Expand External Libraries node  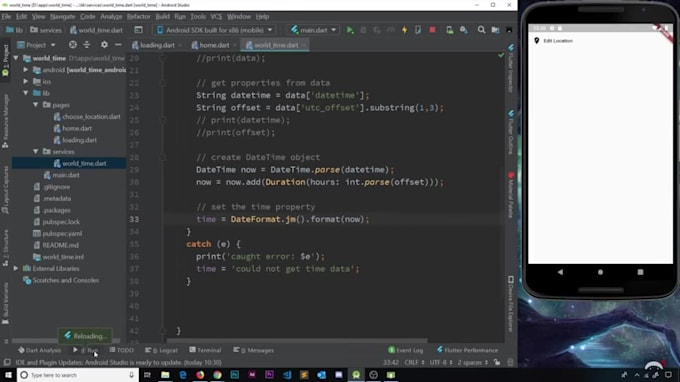[x=16, y=268]
